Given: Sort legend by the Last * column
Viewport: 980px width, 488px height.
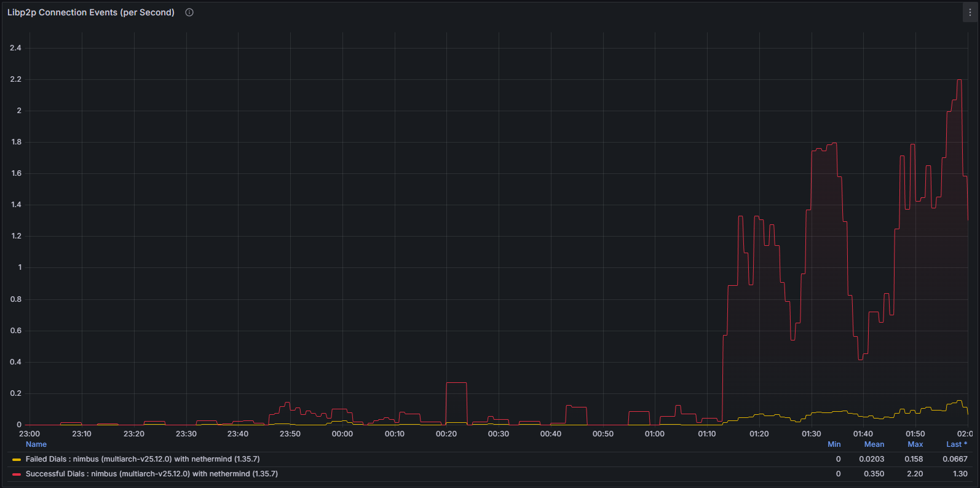Looking at the screenshot, I should (956, 444).
